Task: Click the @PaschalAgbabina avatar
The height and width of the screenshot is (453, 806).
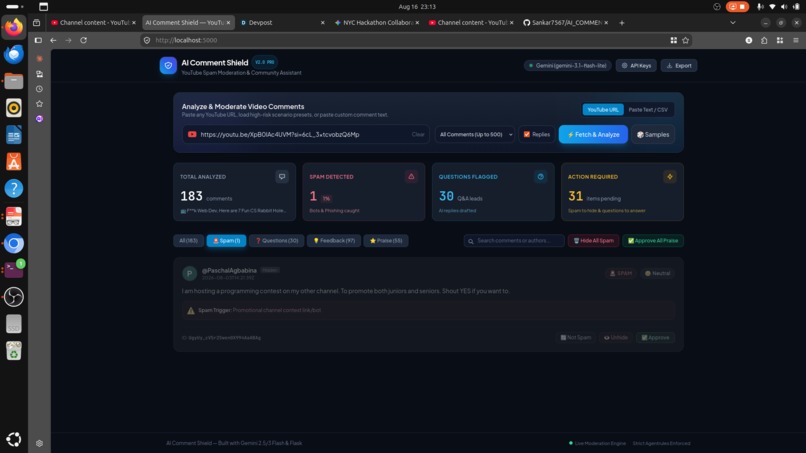Action: click(x=190, y=274)
